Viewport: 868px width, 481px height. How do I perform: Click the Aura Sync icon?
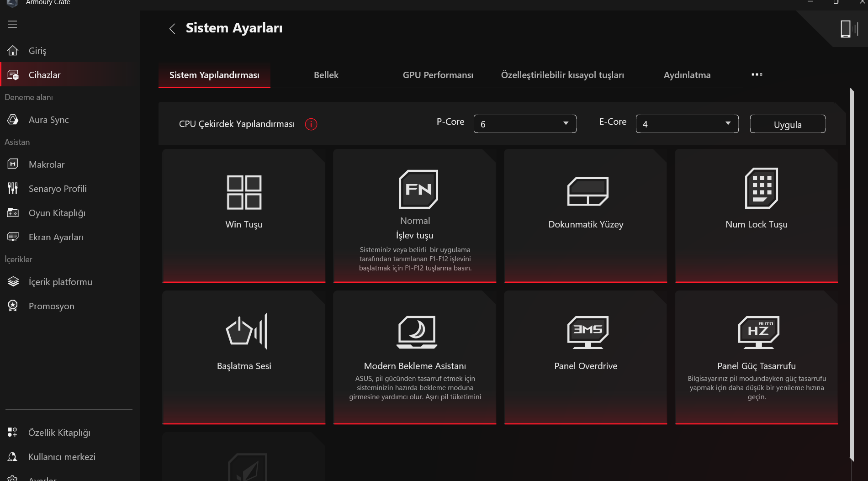[13, 120]
